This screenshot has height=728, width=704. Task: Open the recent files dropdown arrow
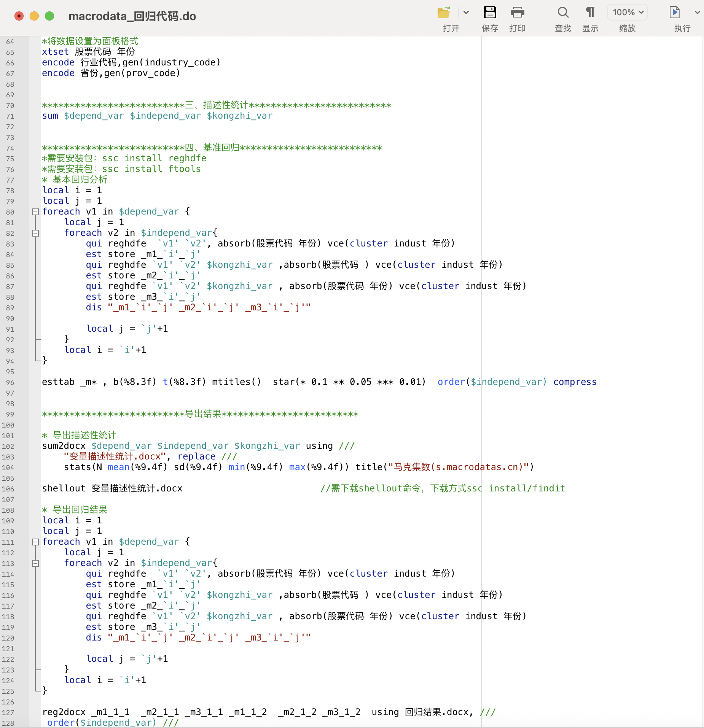[x=466, y=13]
